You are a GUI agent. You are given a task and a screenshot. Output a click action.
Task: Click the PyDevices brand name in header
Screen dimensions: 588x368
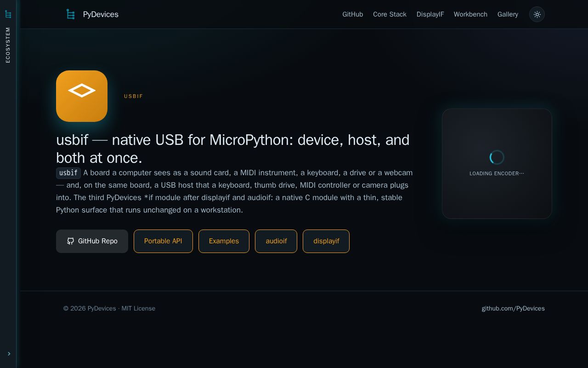pyautogui.click(x=101, y=14)
